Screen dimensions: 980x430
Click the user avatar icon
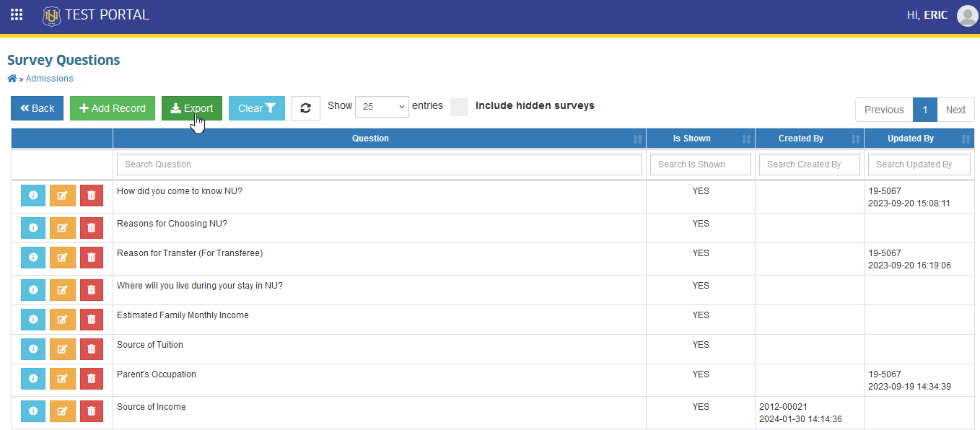(967, 15)
